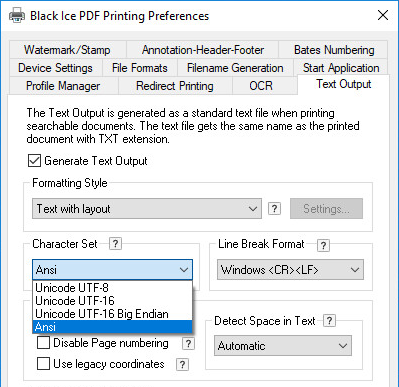Open the Character Set help question mark

click(x=115, y=244)
